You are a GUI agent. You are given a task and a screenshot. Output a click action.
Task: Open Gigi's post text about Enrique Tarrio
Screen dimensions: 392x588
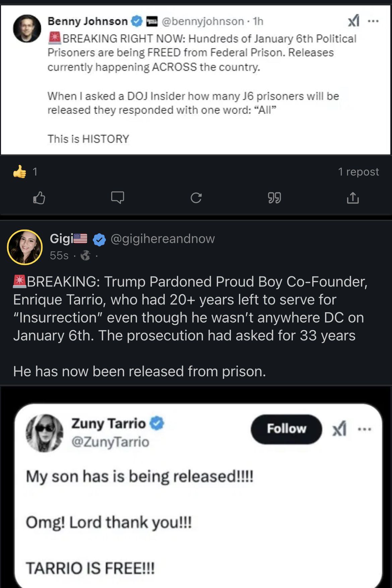click(x=190, y=308)
